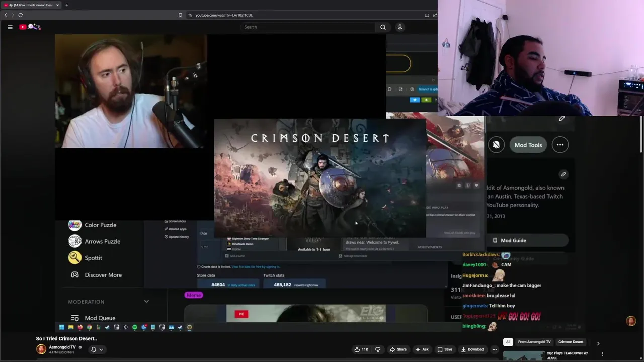Go to the YouTube home logo

coord(30,27)
